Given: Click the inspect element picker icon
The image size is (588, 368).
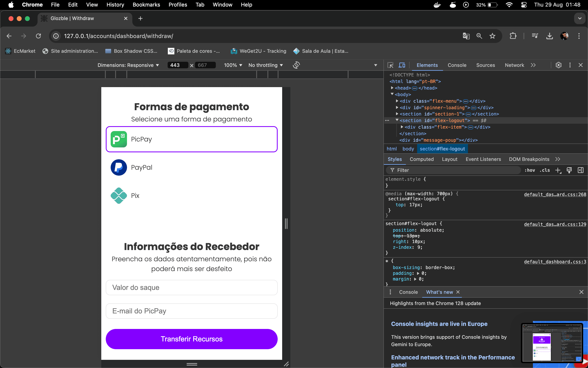Looking at the screenshot, I should tap(390, 65).
